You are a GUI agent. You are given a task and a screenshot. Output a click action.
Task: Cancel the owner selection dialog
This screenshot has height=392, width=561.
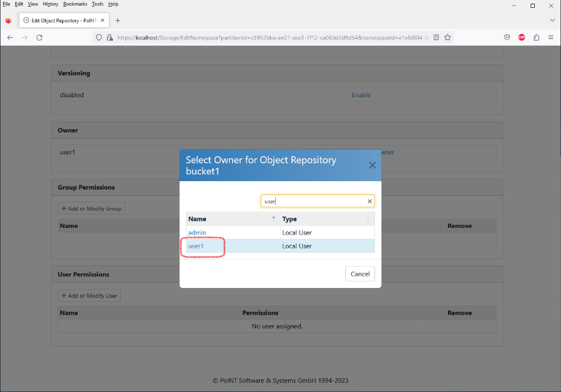[x=360, y=274]
